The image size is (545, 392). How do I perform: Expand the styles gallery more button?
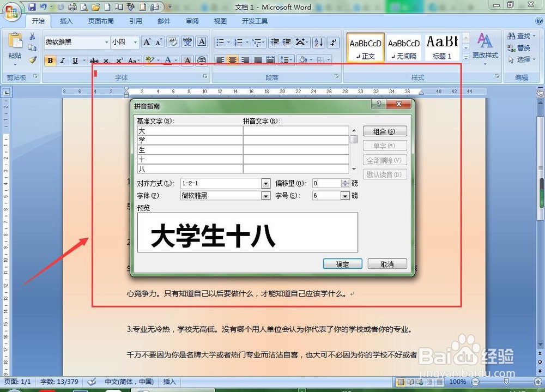click(467, 58)
